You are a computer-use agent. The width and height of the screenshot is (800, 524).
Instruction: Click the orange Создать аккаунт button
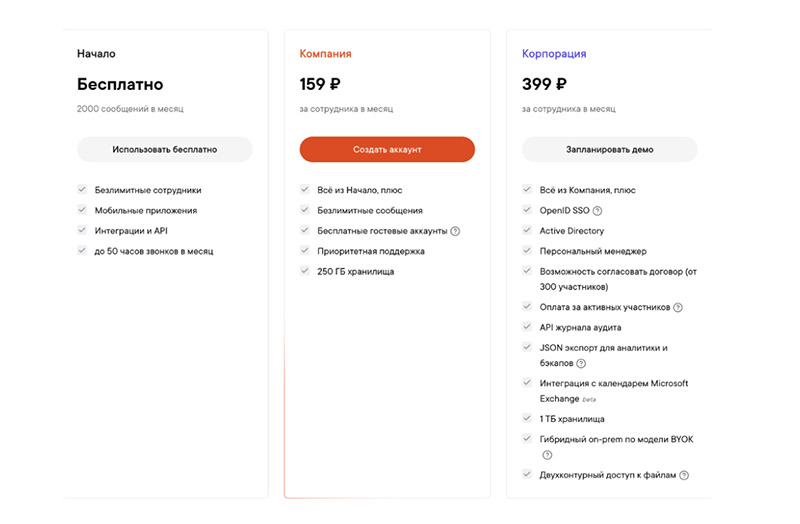click(x=387, y=149)
